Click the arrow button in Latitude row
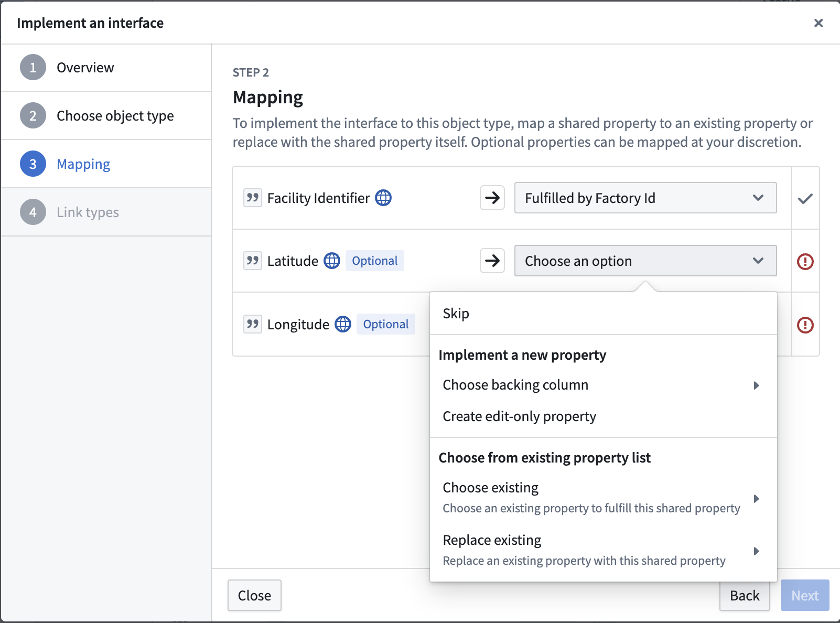840x623 pixels. click(492, 261)
